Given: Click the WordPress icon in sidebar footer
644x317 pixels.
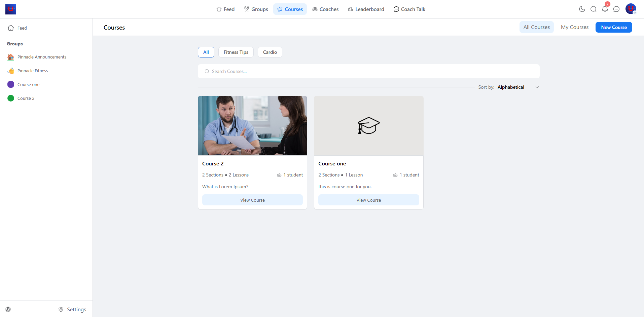Looking at the screenshot, I should [x=8, y=309].
